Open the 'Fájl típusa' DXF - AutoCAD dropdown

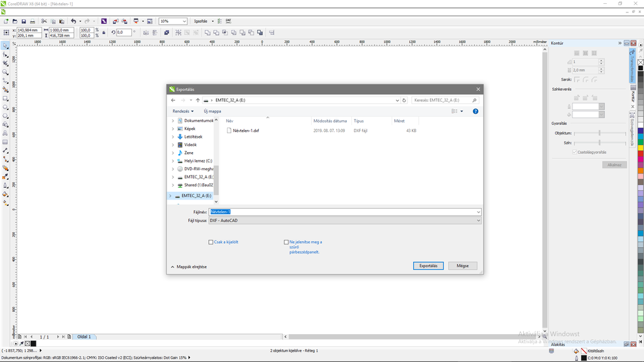tap(345, 221)
